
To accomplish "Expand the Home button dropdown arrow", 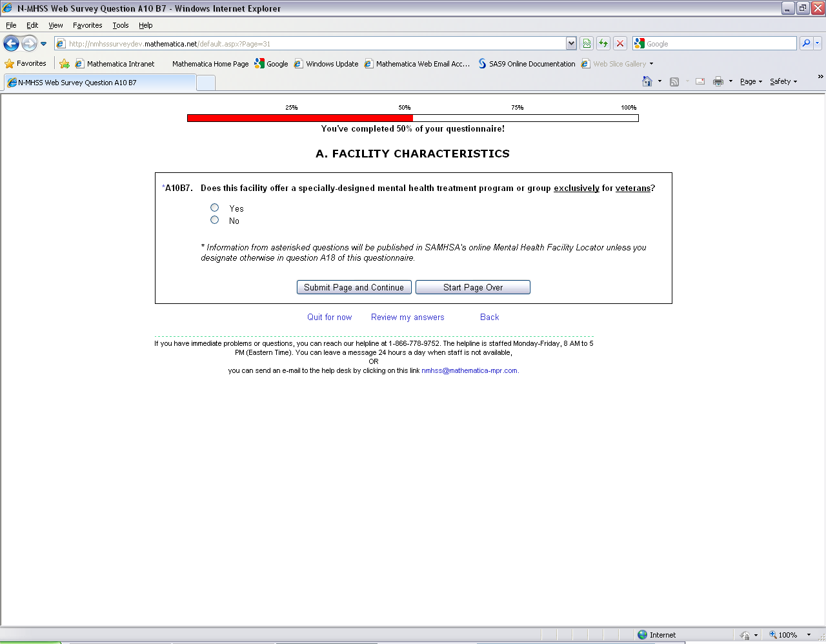I will (x=660, y=81).
